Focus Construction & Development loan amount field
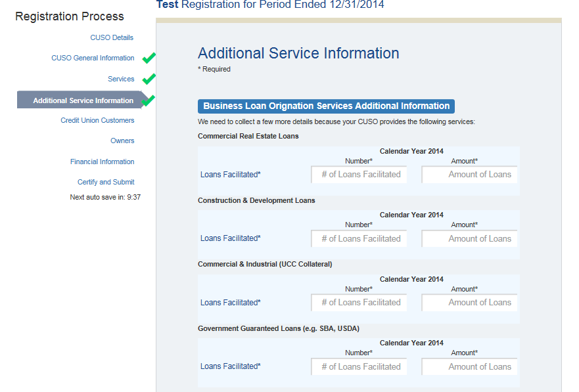 (x=469, y=239)
